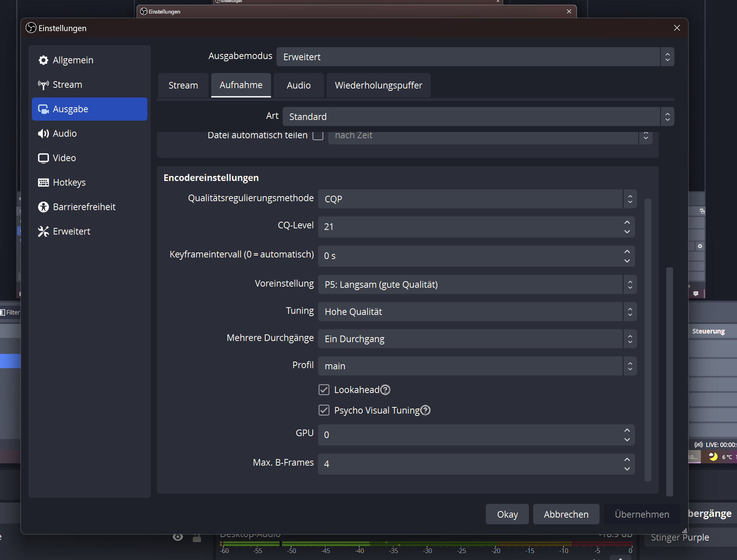
Task: Open the Erweitert sidebar category
Action: click(x=89, y=231)
